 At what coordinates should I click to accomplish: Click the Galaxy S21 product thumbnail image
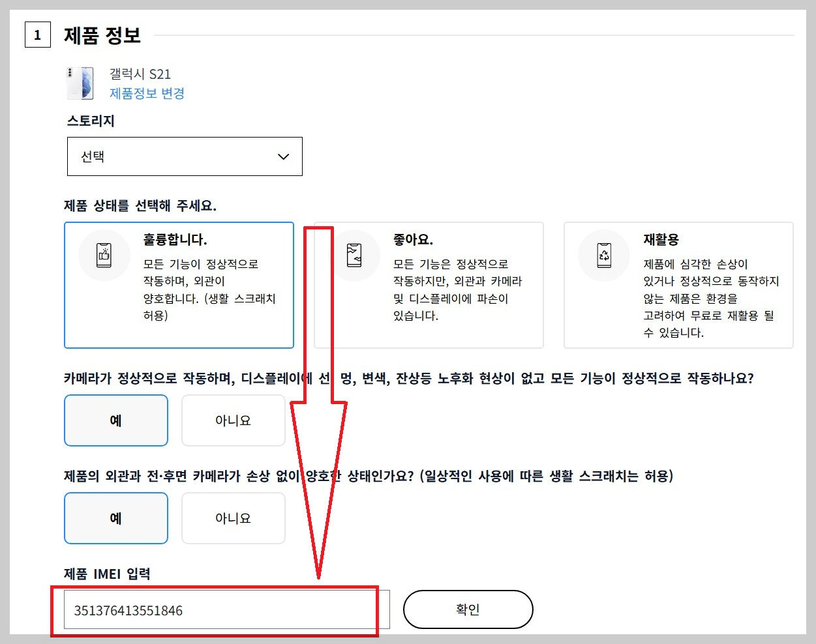(x=79, y=83)
